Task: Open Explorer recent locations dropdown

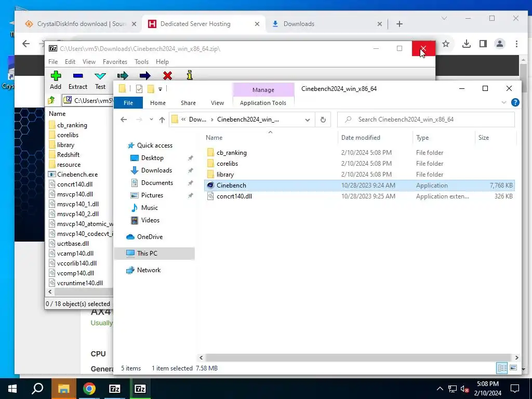Action: pos(151,119)
